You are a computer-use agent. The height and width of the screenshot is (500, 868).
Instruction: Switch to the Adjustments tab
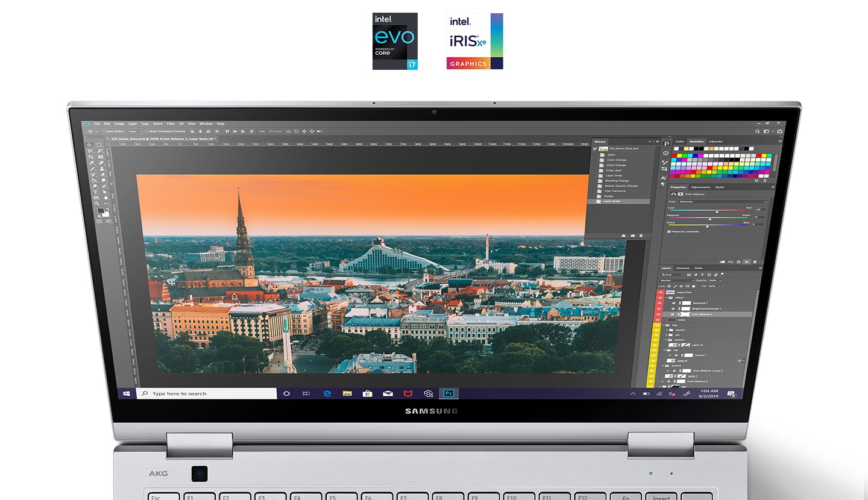coord(700,187)
